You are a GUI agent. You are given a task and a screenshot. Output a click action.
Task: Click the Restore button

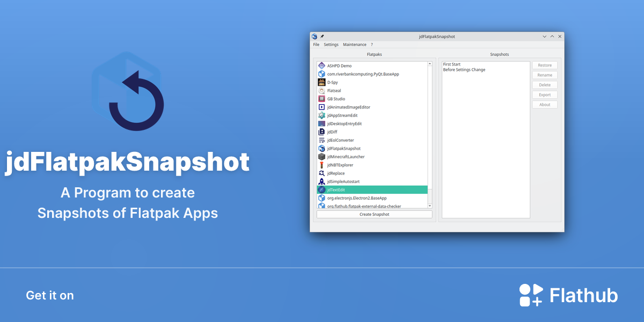click(x=545, y=65)
